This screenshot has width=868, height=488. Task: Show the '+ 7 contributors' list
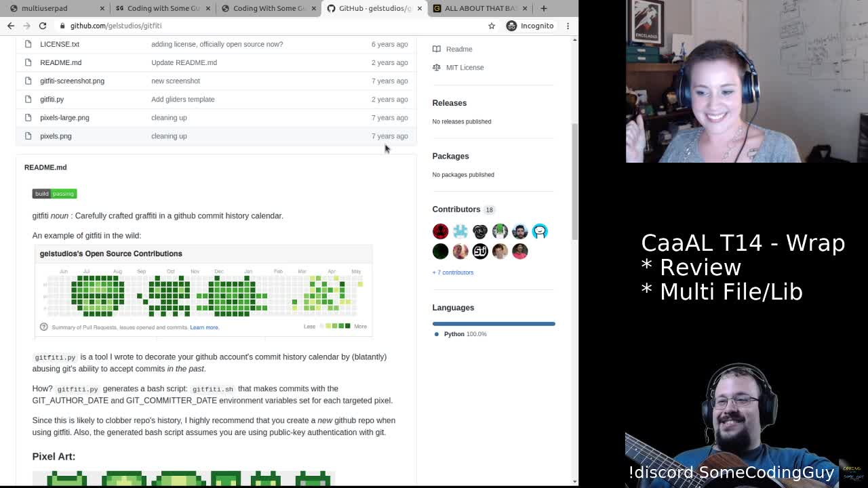point(453,272)
